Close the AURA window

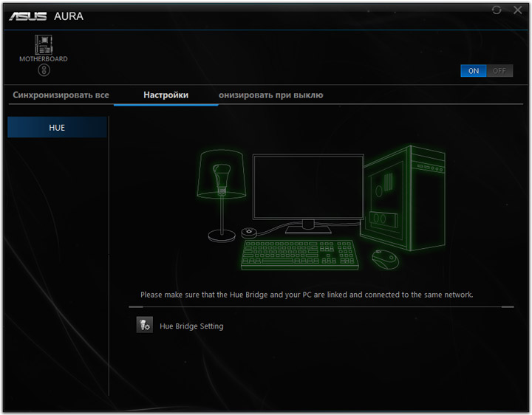click(x=518, y=10)
